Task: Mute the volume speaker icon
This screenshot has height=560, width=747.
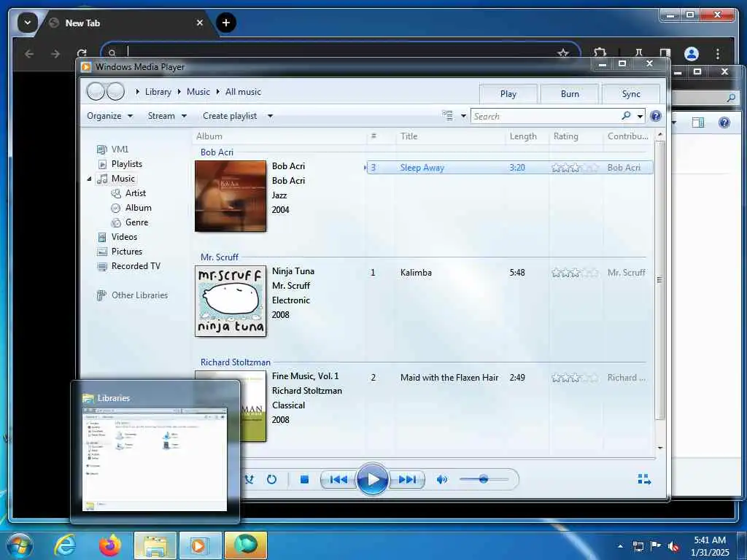Action: pyautogui.click(x=441, y=479)
